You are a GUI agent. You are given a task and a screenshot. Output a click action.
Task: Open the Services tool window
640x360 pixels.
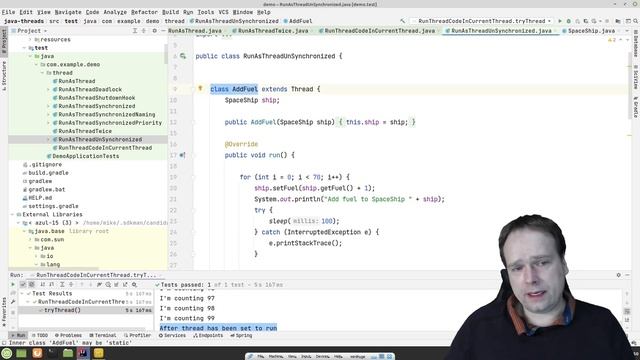[172, 335]
